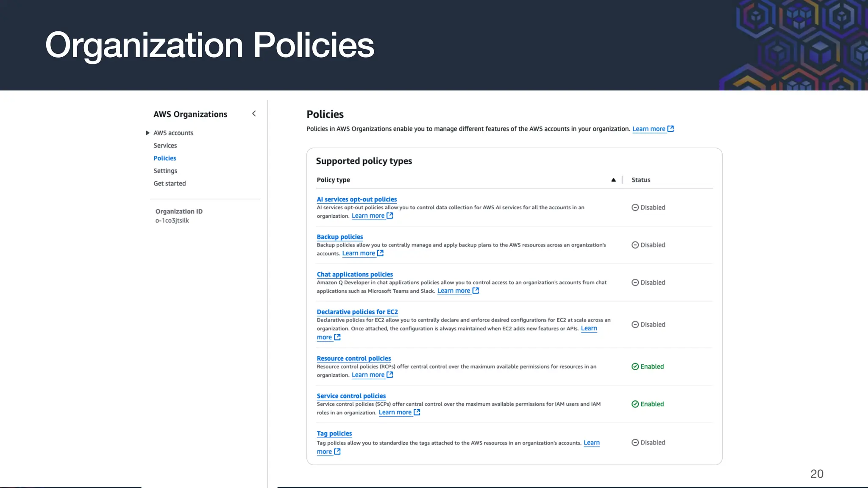868x488 pixels.
Task: Click Learn more under Service control policies
Action: [395, 413]
